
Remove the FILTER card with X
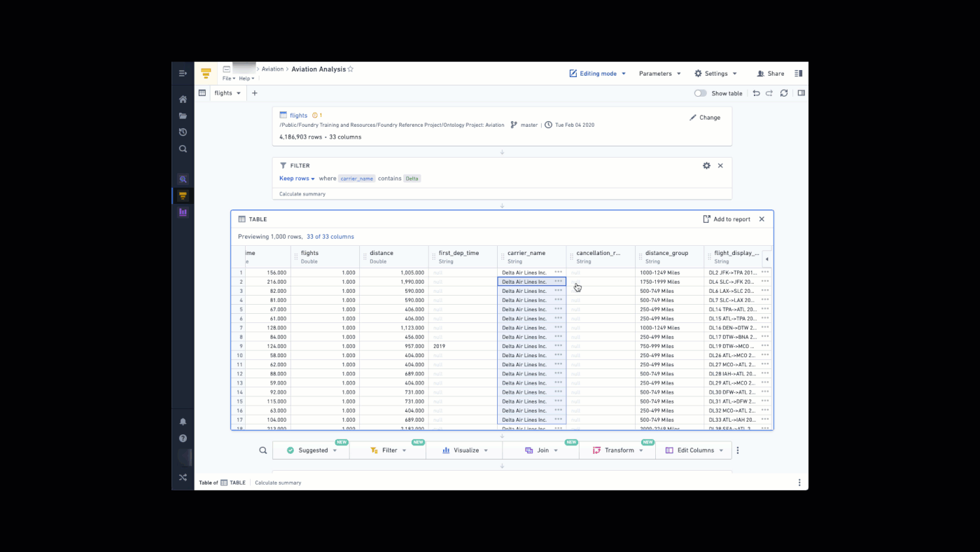click(x=720, y=166)
